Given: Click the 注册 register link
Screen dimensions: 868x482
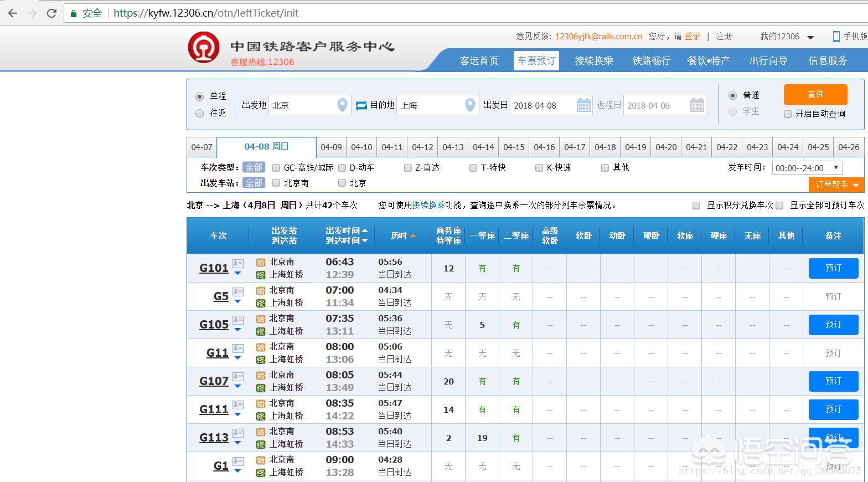Looking at the screenshot, I should [x=724, y=37].
